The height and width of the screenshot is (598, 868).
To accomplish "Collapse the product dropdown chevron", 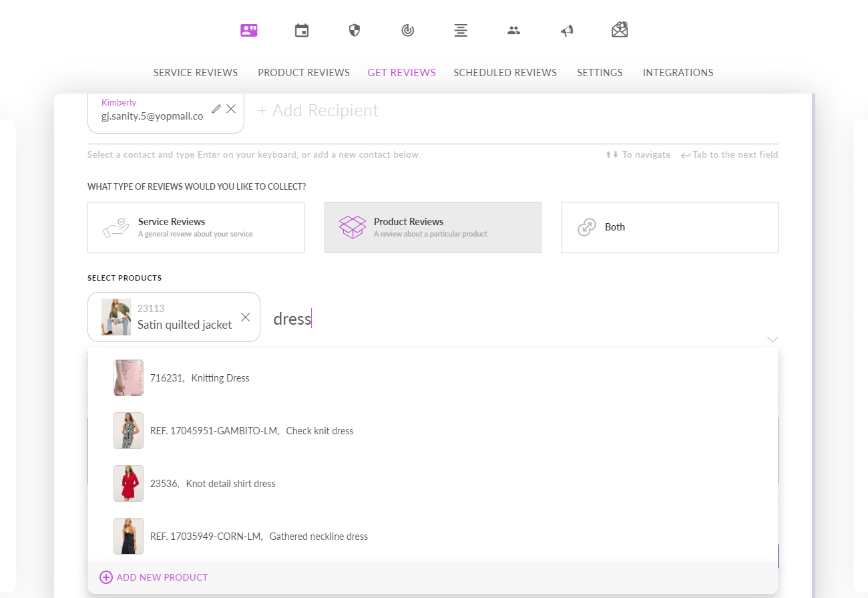I will click(x=773, y=339).
